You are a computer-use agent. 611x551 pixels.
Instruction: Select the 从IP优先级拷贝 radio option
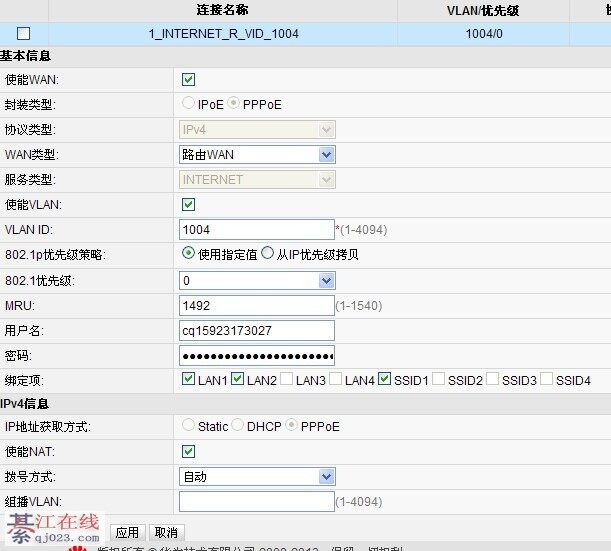(x=267, y=254)
